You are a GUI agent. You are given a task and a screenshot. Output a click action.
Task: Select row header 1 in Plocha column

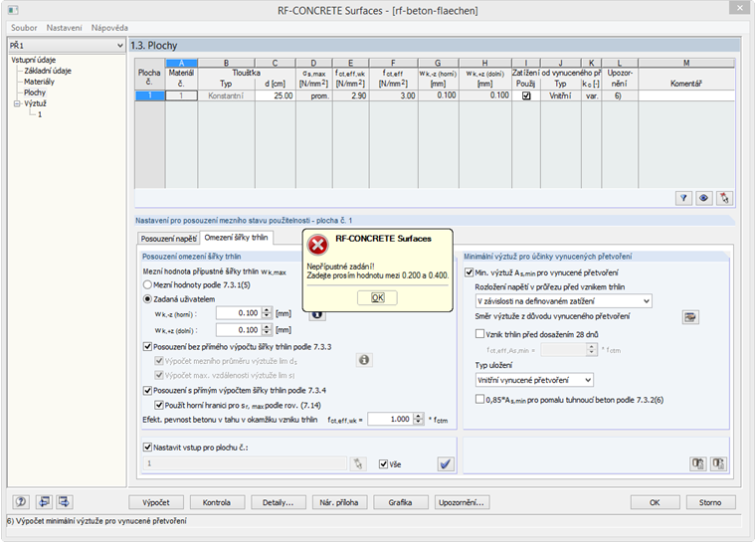point(150,95)
